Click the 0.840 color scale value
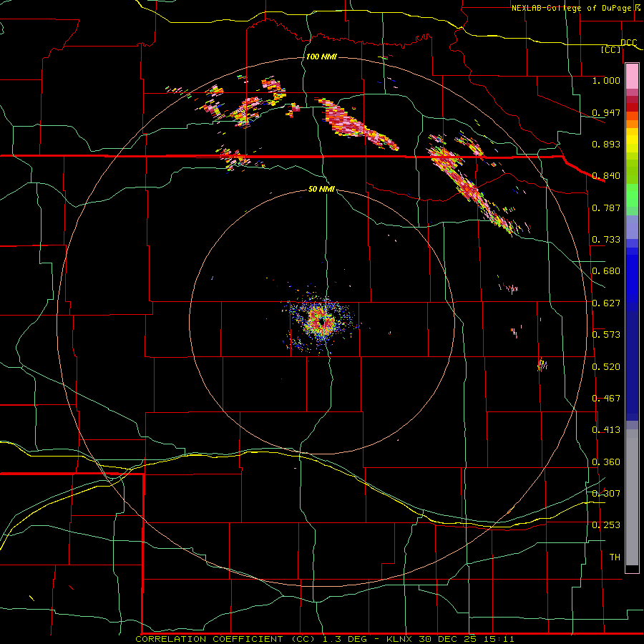 pyautogui.click(x=606, y=176)
